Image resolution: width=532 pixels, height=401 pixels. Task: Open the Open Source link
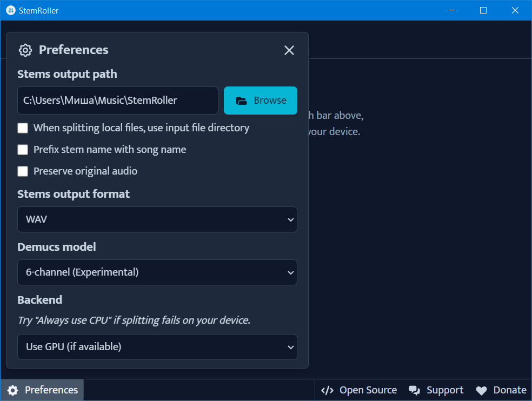click(359, 390)
